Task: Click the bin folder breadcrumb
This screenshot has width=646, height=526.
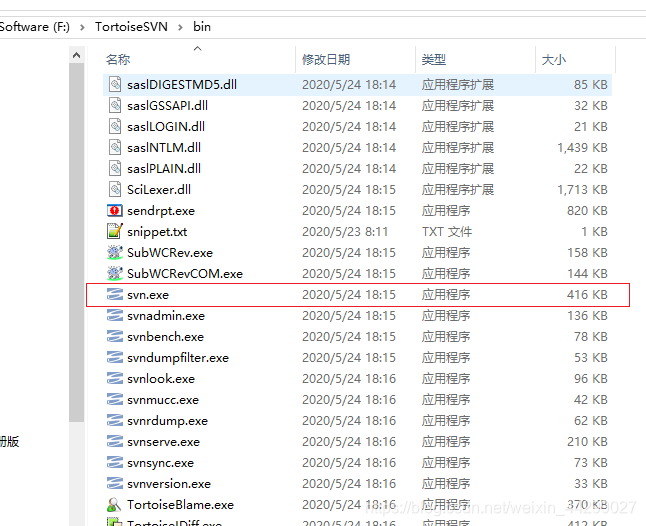Action: pos(202,27)
